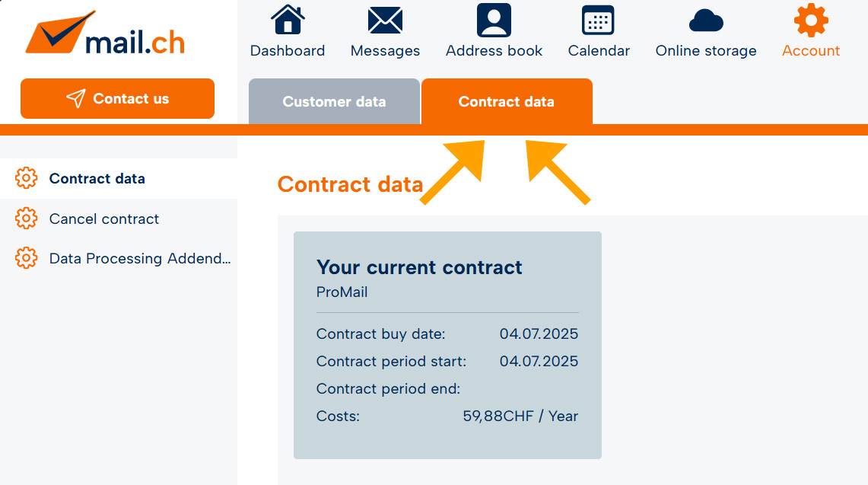868x485 pixels.
Task: Open the Calendar grid icon
Action: click(x=599, y=21)
